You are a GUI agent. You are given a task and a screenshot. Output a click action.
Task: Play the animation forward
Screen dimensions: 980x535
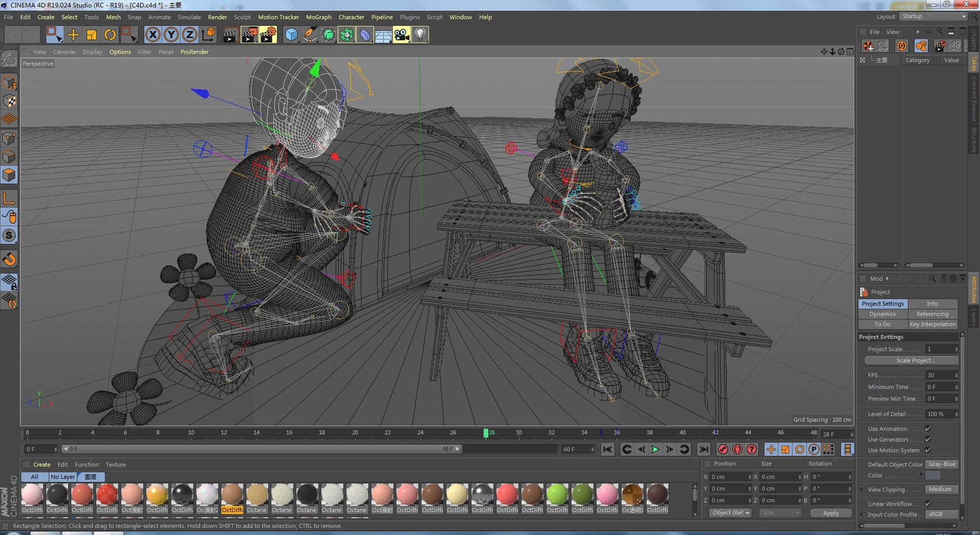[x=655, y=449]
